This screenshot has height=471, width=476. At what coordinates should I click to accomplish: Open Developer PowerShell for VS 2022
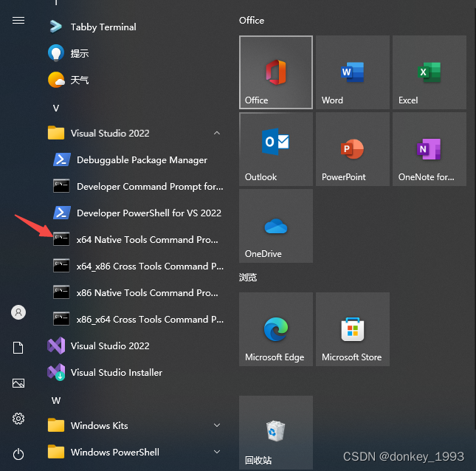(x=139, y=213)
